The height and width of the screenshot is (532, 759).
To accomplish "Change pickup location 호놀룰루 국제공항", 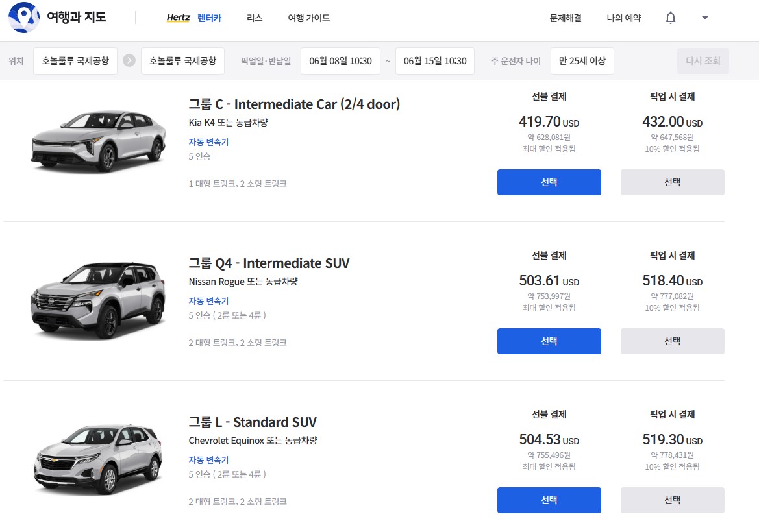I will pyautogui.click(x=75, y=61).
